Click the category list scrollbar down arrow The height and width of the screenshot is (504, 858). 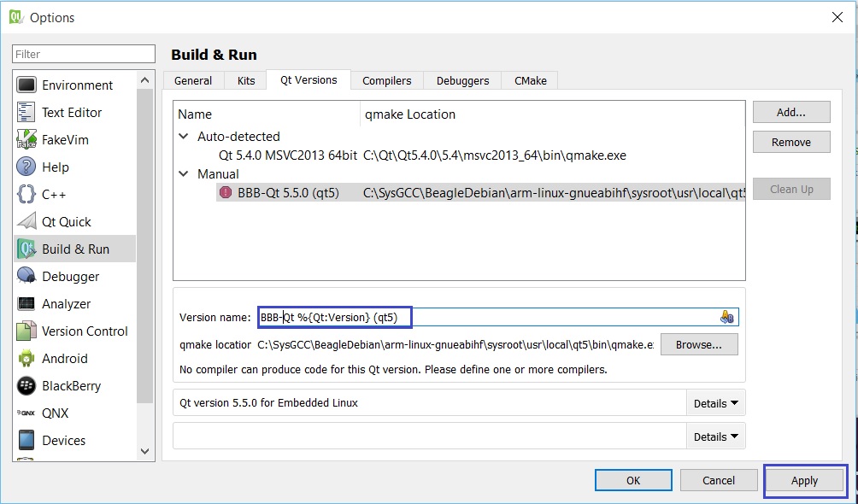tap(144, 452)
